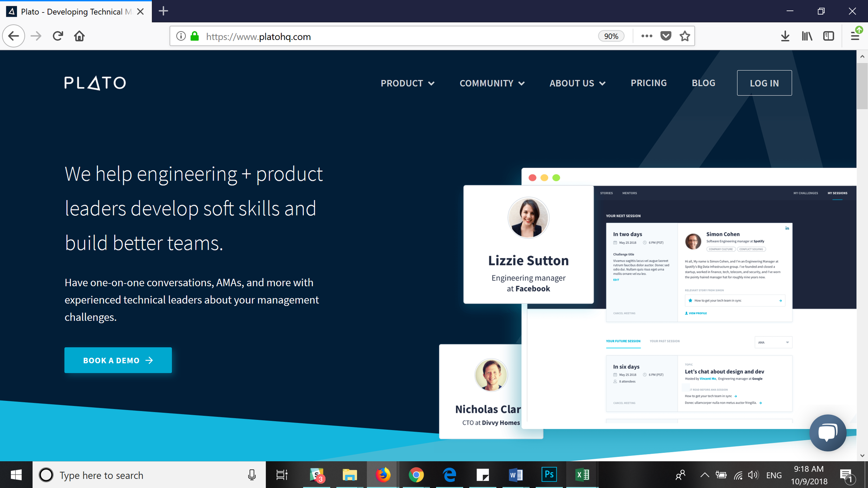This screenshot has width=868, height=488.
Task: Click the BOOK A DEMO button
Action: pyautogui.click(x=118, y=360)
